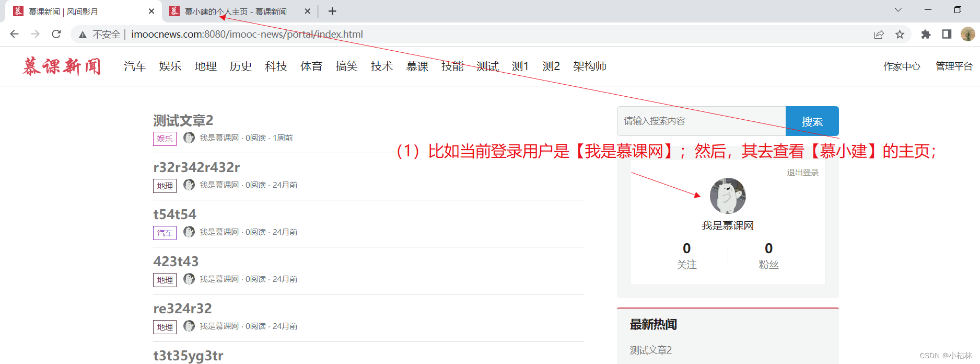
Task: Click the search content input field
Action: pos(702,121)
